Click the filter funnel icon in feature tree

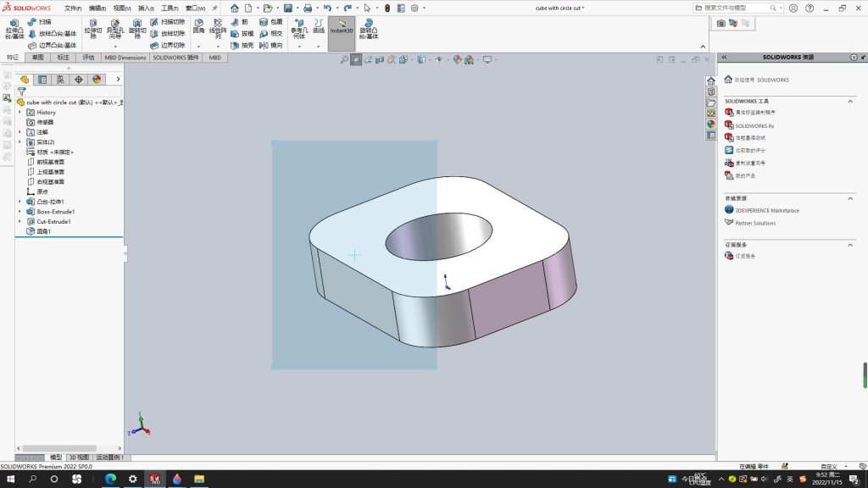click(21, 91)
